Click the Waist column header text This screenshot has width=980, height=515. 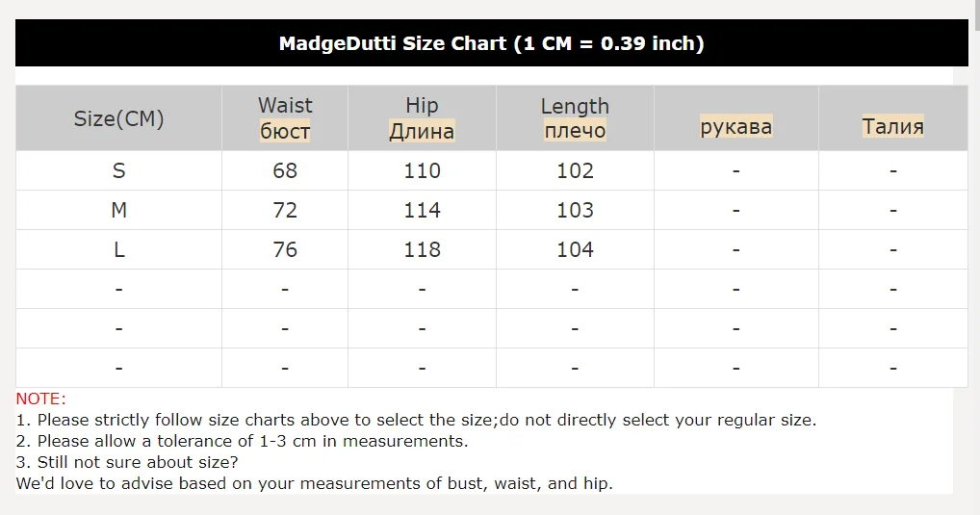[285, 105]
